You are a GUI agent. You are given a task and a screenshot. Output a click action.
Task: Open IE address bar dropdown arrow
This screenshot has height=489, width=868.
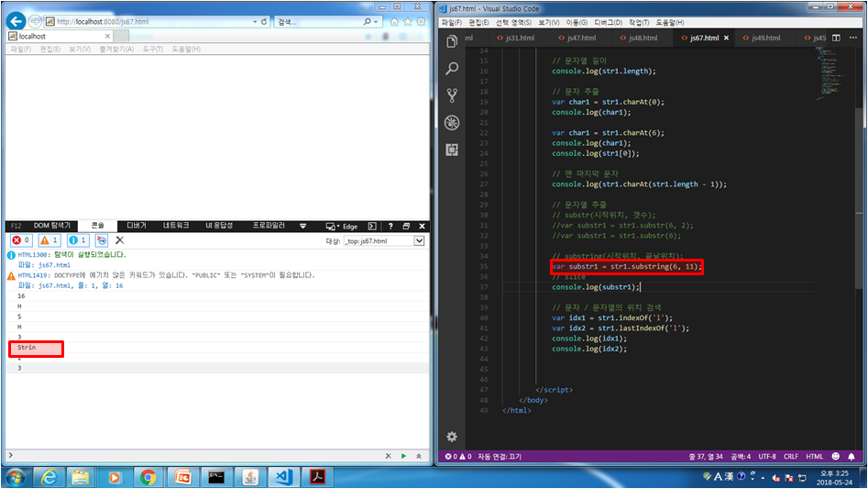tap(255, 22)
